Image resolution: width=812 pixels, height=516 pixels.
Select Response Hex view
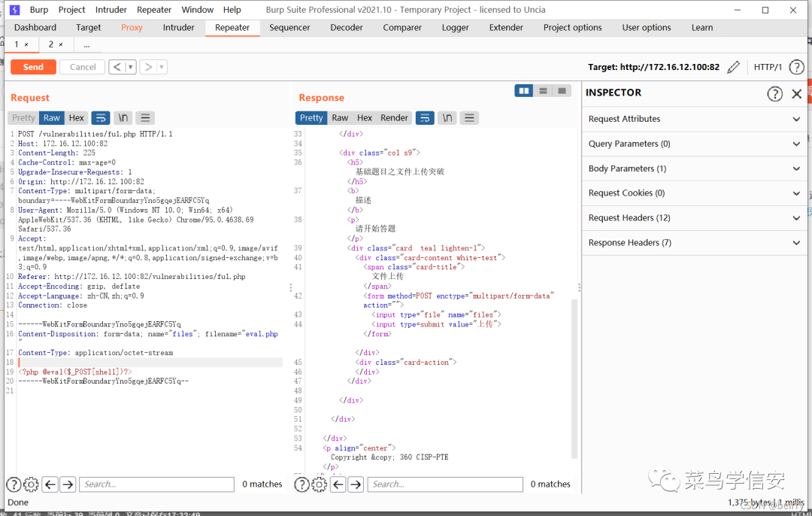pyautogui.click(x=365, y=117)
